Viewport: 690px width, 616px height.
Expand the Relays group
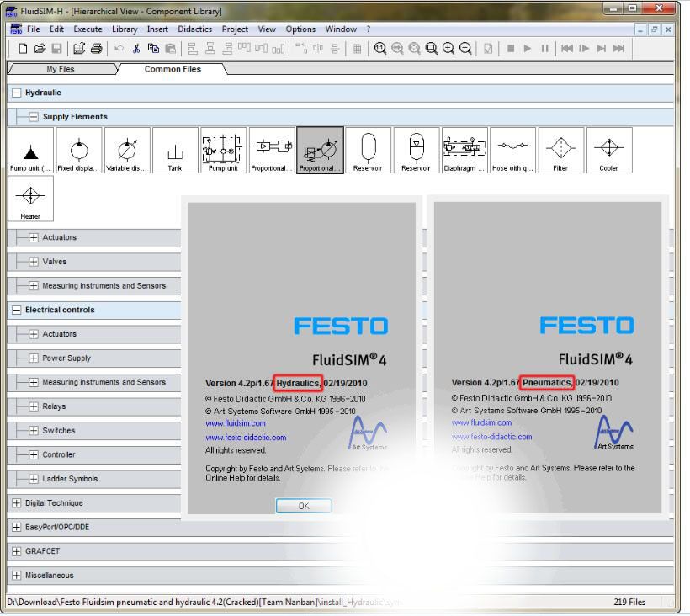(34, 406)
